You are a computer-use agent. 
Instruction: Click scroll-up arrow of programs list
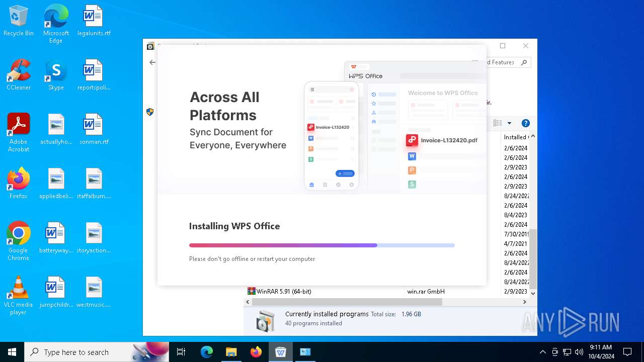click(533, 136)
